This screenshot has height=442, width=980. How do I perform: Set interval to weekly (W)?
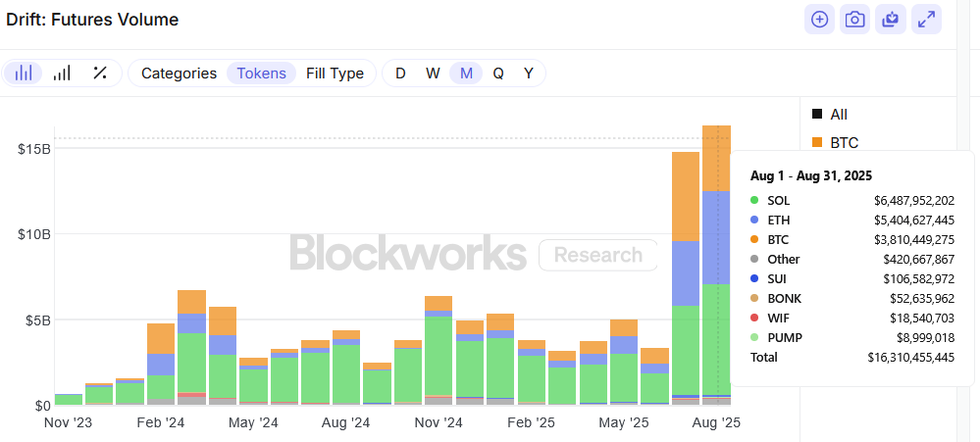point(434,74)
